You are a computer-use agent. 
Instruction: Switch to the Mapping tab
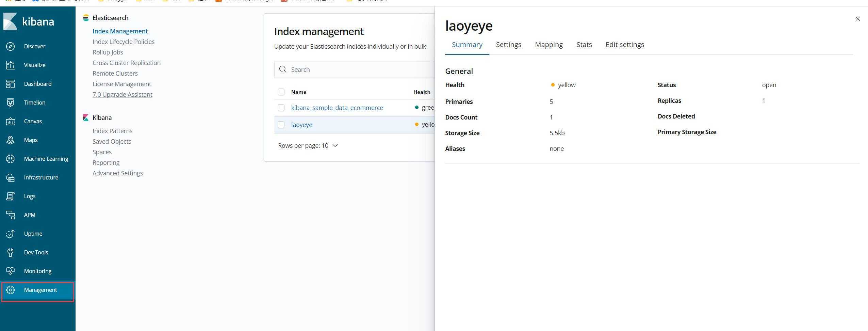549,45
